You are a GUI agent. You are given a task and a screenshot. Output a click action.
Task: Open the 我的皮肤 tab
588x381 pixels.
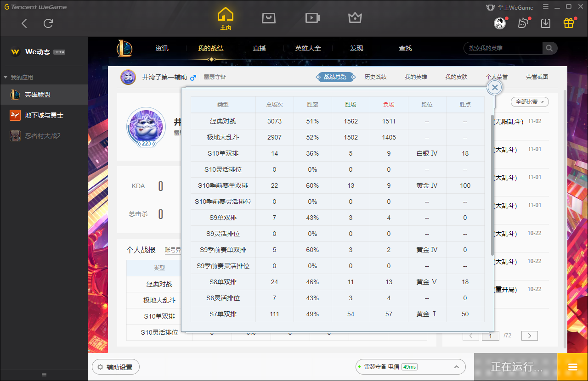pyautogui.click(x=456, y=77)
